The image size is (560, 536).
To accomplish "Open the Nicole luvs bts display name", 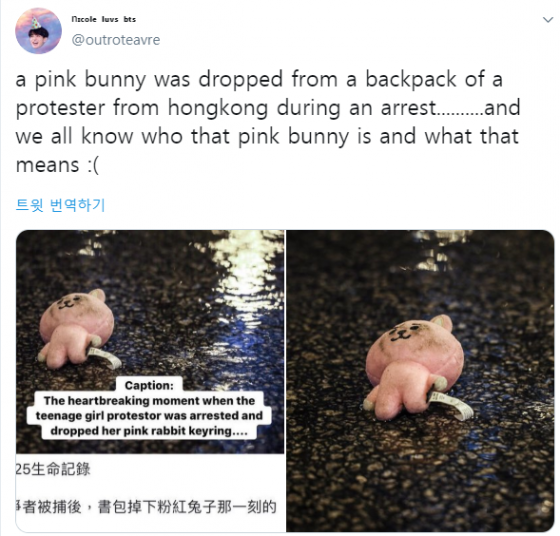I will [104, 19].
